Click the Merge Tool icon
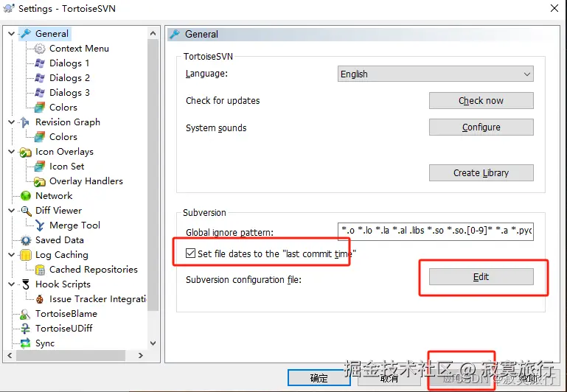 tap(40, 225)
